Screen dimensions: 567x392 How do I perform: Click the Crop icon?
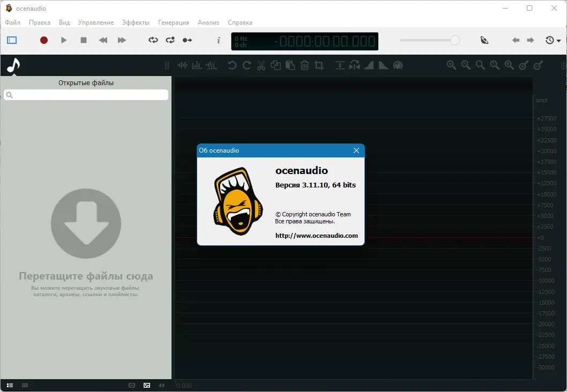coord(319,65)
